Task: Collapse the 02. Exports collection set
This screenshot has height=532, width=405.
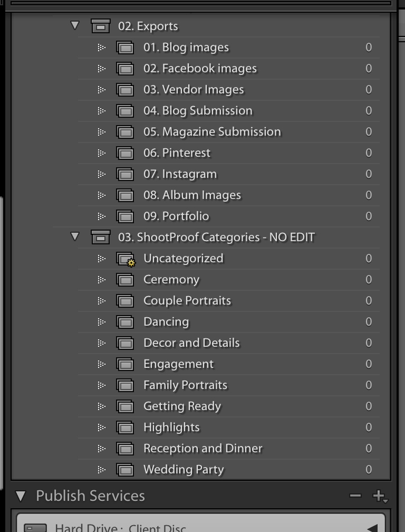Action: click(75, 25)
